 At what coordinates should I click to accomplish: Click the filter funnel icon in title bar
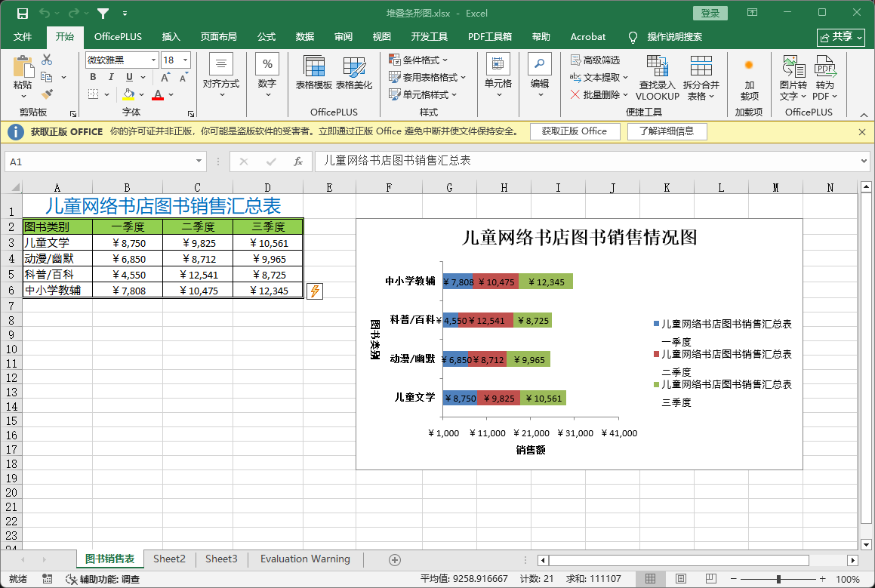(103, 13)
